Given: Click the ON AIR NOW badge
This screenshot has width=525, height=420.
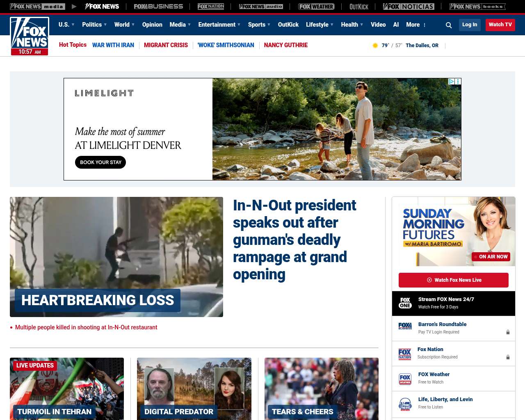Looking at the screenshot, I should (x=491, y=257).
